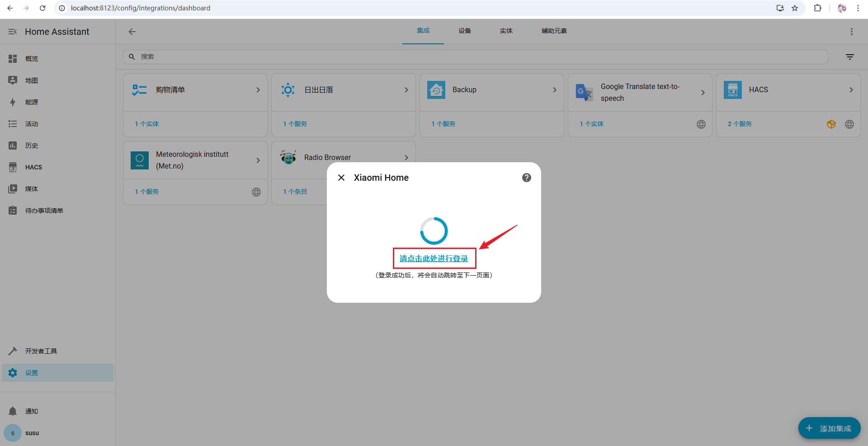Open 1 个服务 link under Met.no
The height and width of the screenshot is (446, 868).
coord(147,192)
